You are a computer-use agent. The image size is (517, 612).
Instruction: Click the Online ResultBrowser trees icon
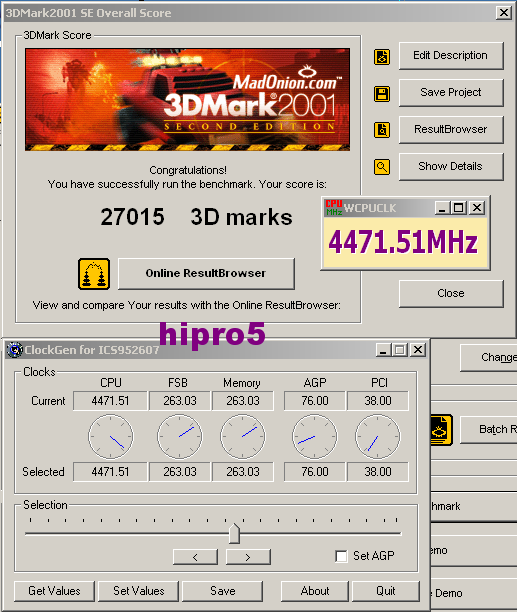point(94,274)
